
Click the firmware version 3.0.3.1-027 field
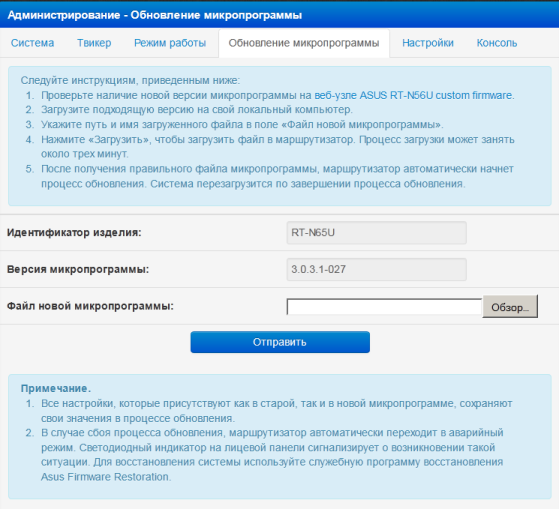coord(376,269)
